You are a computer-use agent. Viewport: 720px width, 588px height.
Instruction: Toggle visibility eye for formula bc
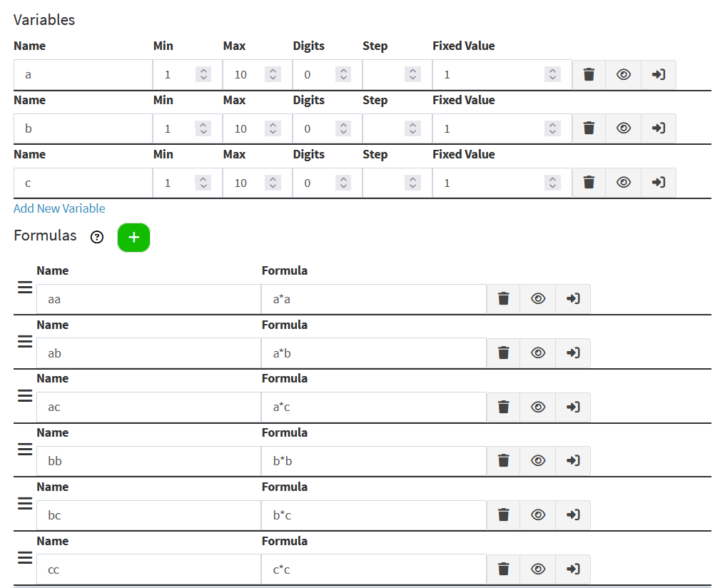point(538,514)
